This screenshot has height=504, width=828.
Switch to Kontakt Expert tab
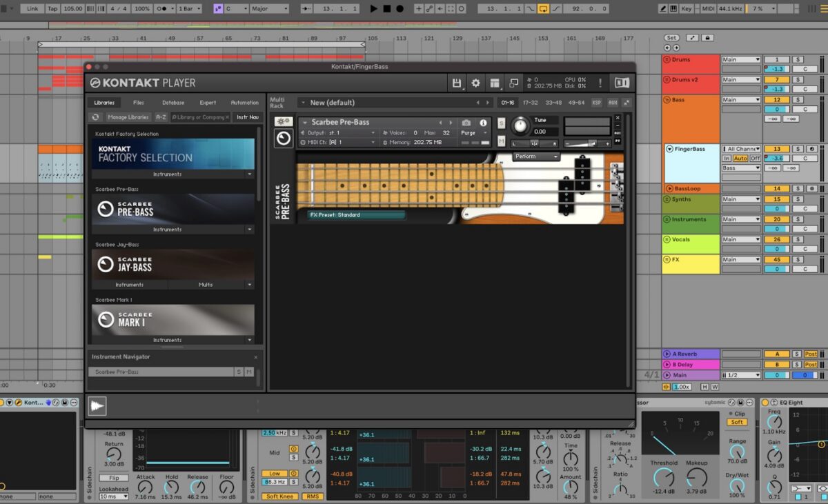[208, 103]
